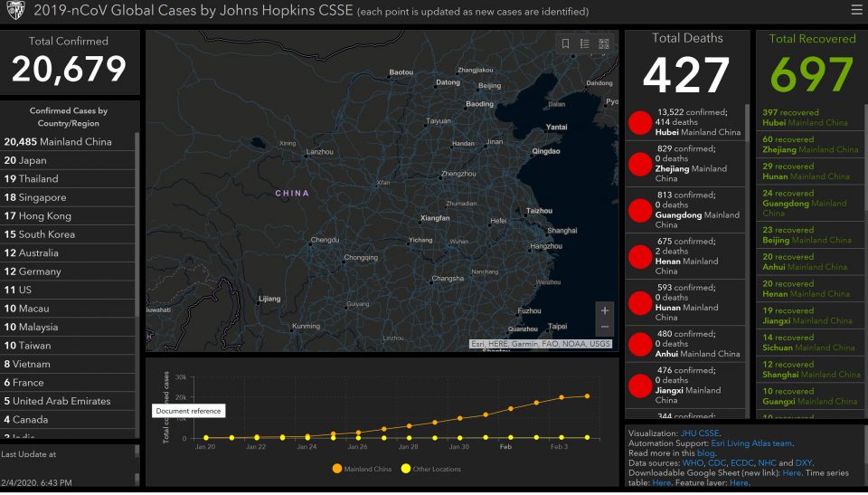This screenshot has height=495, width=868.
Task: Open the map bookmarks icon
Action: click(565, 43)
